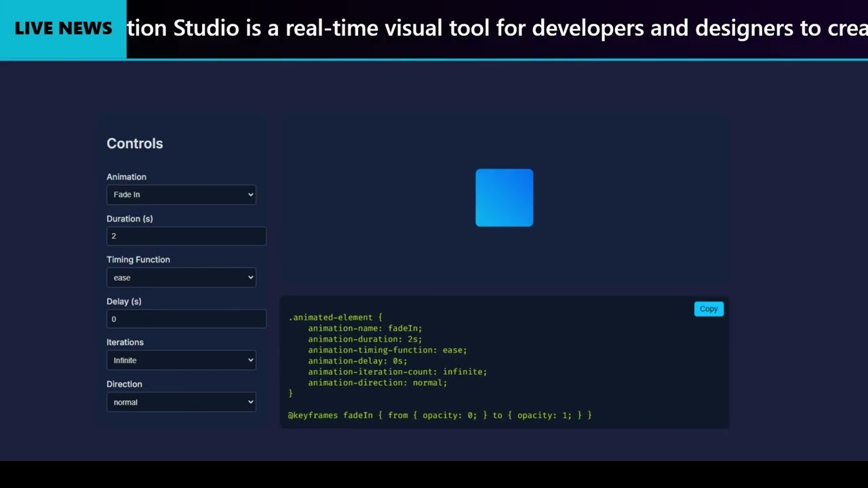Click the '.animated-element {' selector line
Viewport: 868px width, 488px height.
coord(336,317)
